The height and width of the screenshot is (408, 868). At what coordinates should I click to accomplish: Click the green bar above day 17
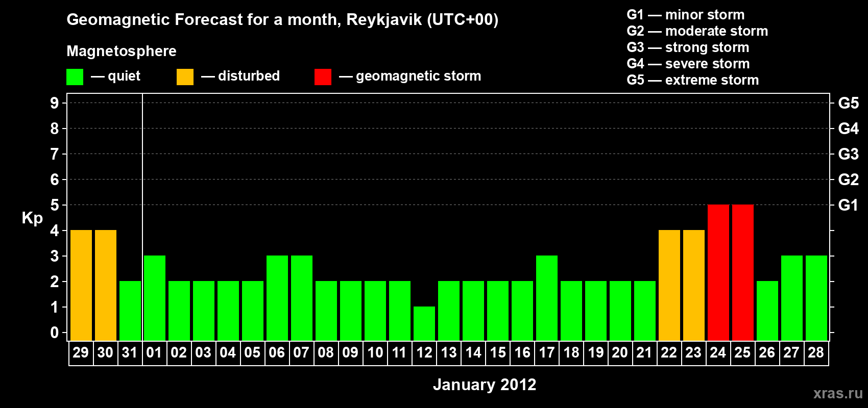[x=547, y=298]
